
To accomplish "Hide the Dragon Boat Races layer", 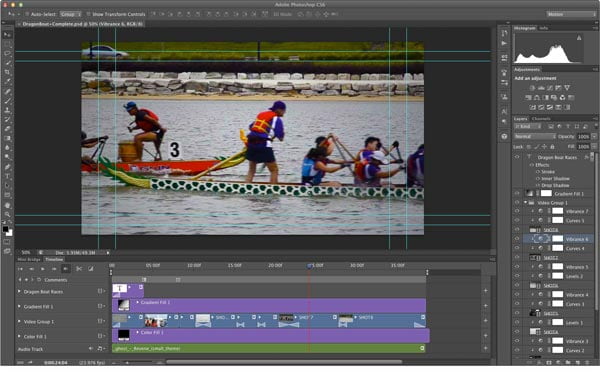I will (517, 157).
